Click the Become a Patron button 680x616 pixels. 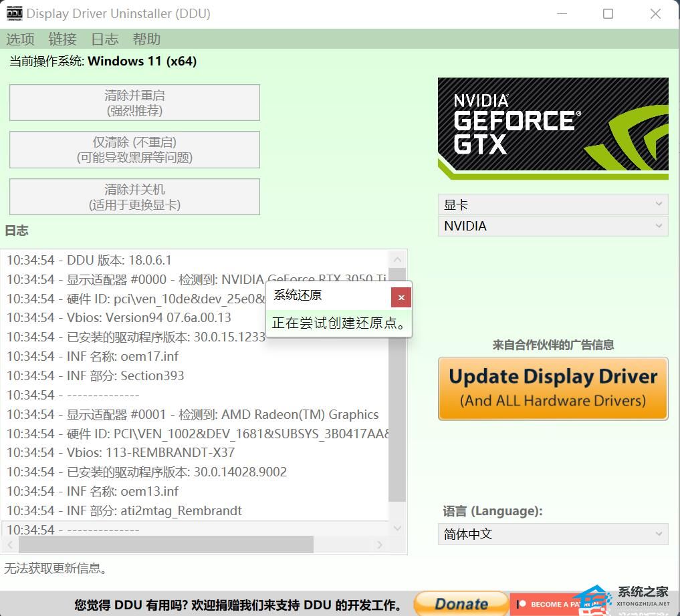tap(555, 604)
